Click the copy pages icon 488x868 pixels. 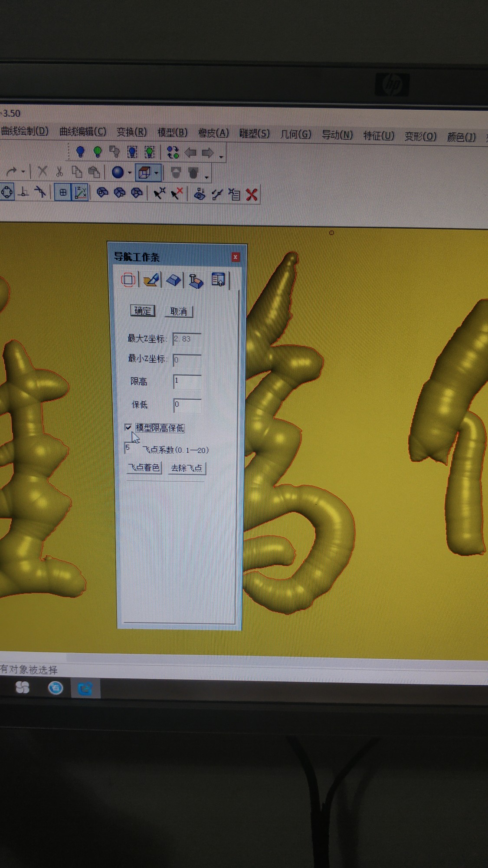pyautogui.click(x=77, y=172)
